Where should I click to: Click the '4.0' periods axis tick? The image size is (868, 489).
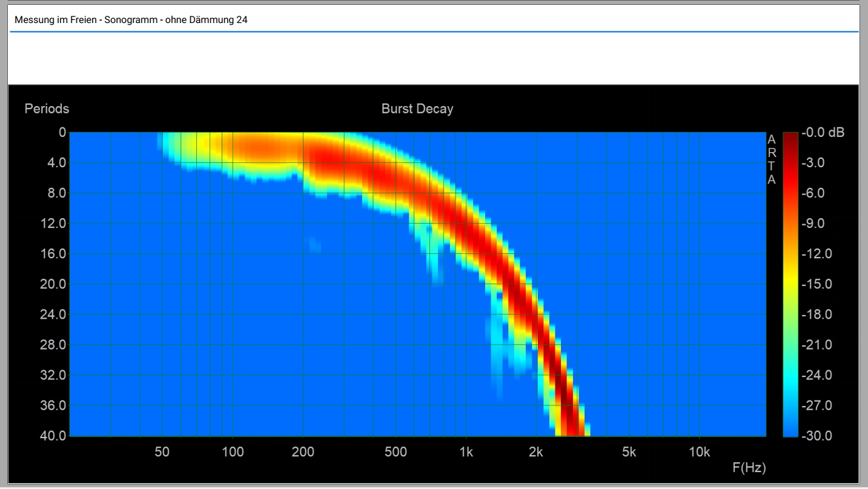pos(56,163)
